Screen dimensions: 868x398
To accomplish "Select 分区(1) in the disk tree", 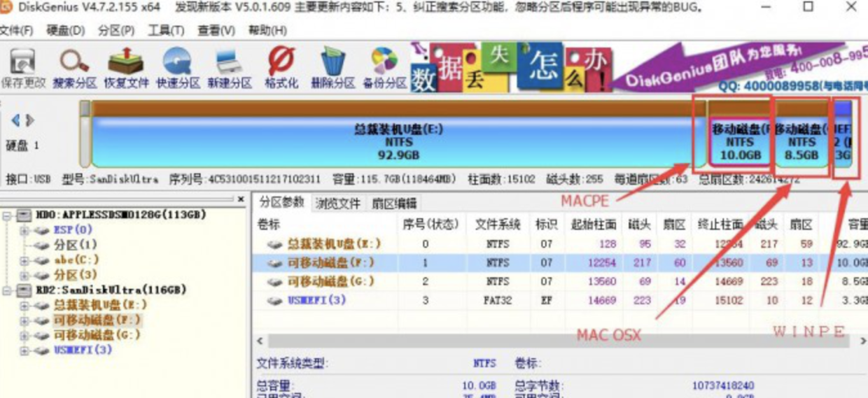I will (x=76, y=245).
